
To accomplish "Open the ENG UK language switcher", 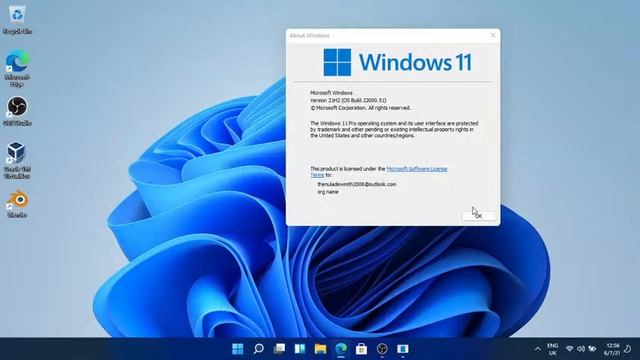I will tap(552, 349).
